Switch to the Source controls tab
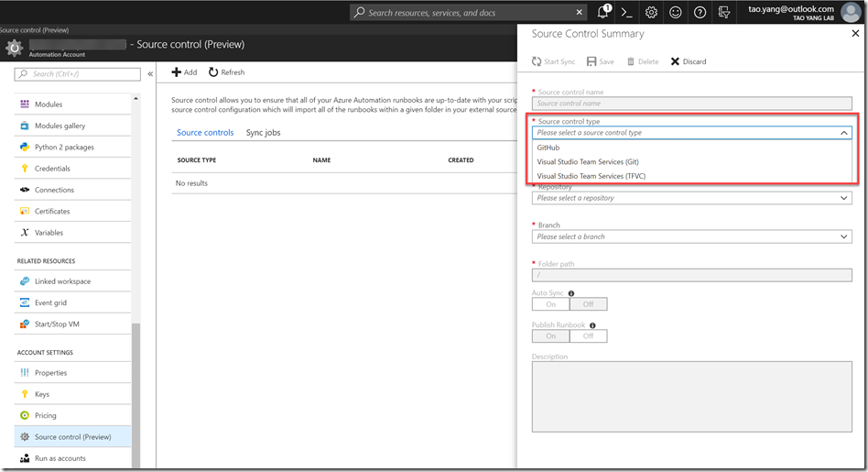The height and width of the screenshot is (472, 868). [x=205, y=132]
